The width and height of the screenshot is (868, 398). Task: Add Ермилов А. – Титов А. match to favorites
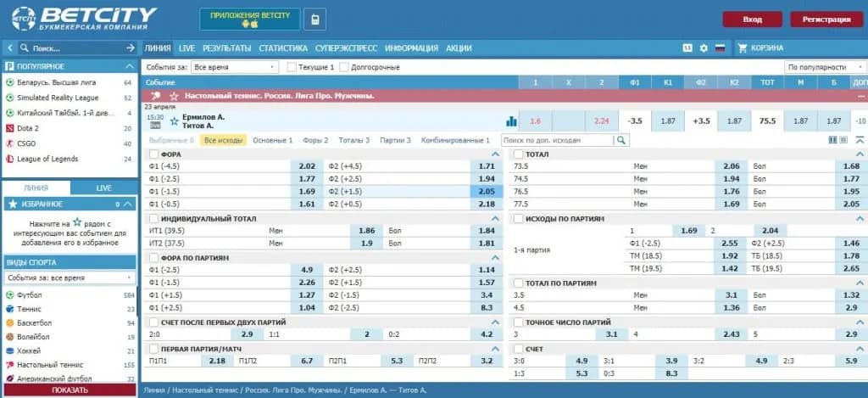[x=175, y=121]
